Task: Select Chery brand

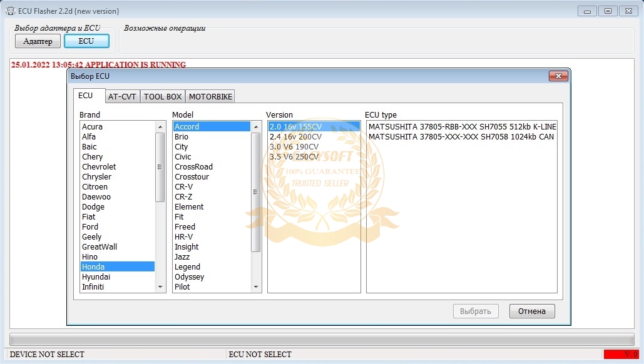Action: [x=118, y=157]
